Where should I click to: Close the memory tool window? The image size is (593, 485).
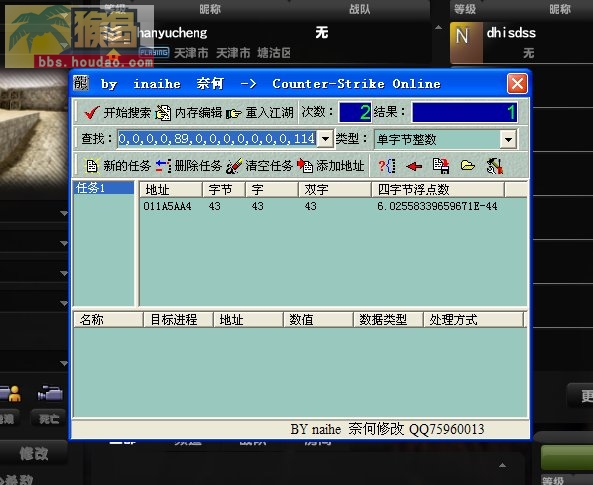[x=517, y=84]
